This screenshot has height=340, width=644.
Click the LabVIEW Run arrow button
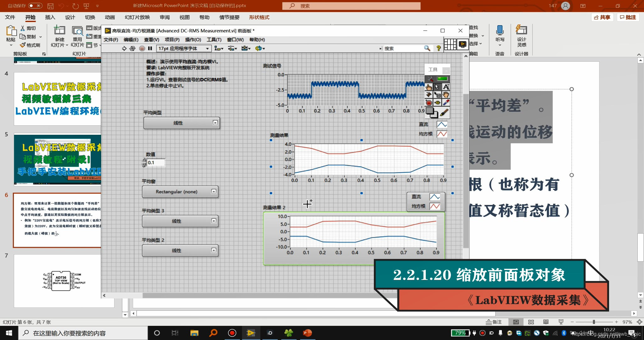click(124, 48)
